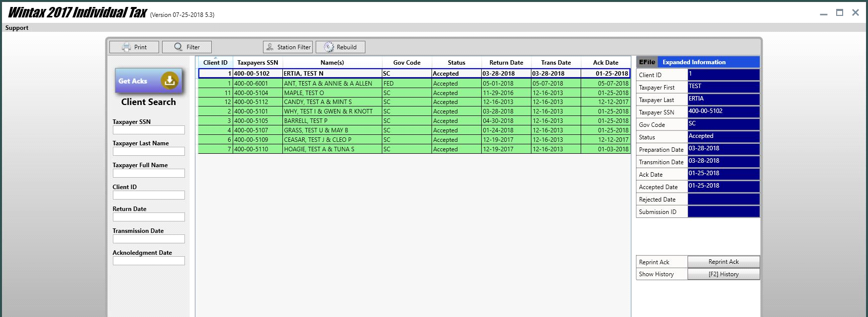868x317 pixels.
Task: Sort by Ack Date column header
Action: coord(606,63)
